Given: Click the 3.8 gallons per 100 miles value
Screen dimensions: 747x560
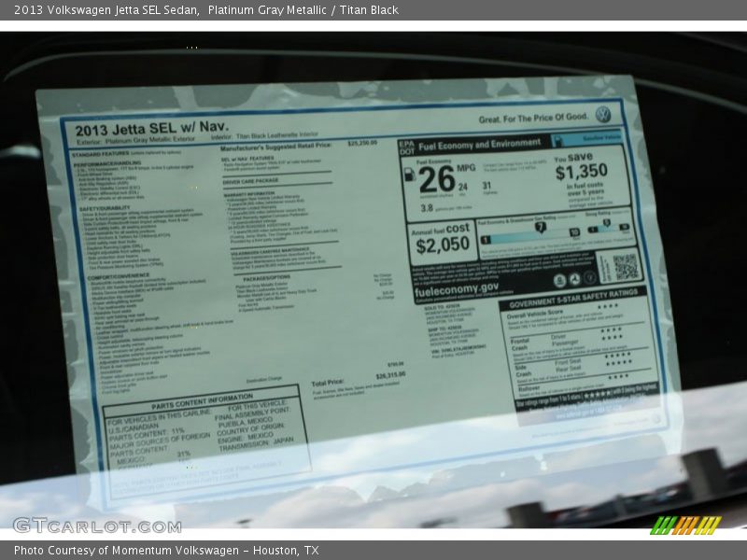Looking at the screenshot, I should pos(427,208).
